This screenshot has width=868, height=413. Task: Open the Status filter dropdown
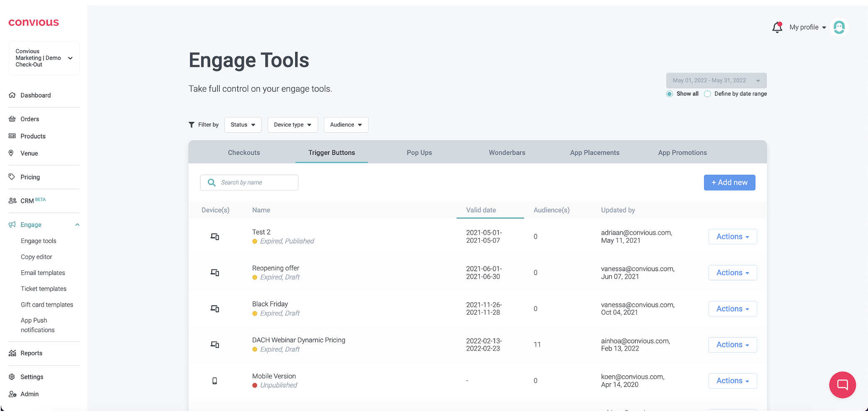tap(243, 125)
